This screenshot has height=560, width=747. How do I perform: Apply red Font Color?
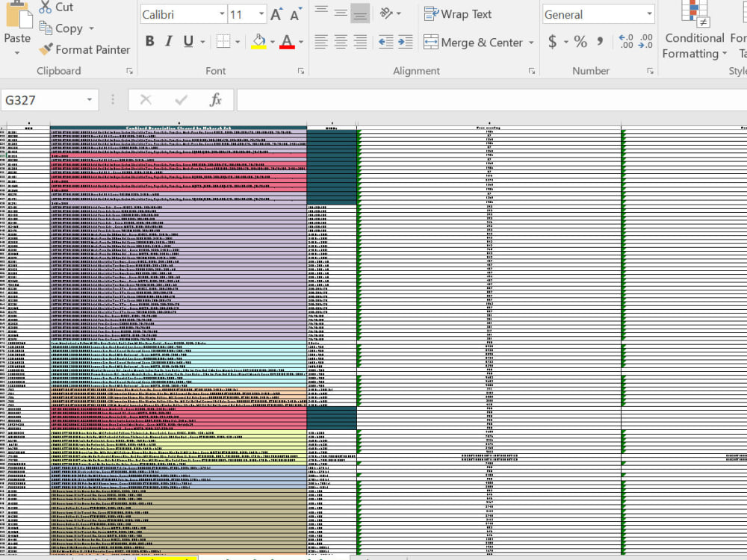tap(287, 41)
